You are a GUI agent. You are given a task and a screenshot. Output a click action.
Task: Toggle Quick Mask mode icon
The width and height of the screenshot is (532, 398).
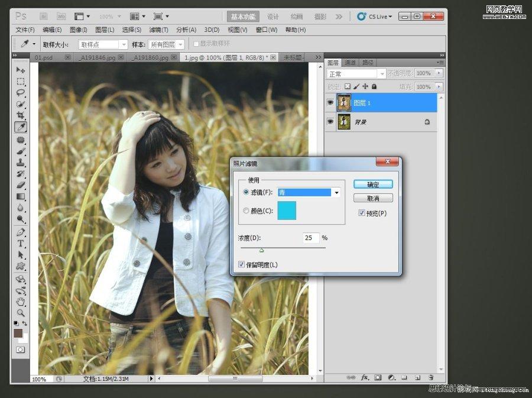20,350
